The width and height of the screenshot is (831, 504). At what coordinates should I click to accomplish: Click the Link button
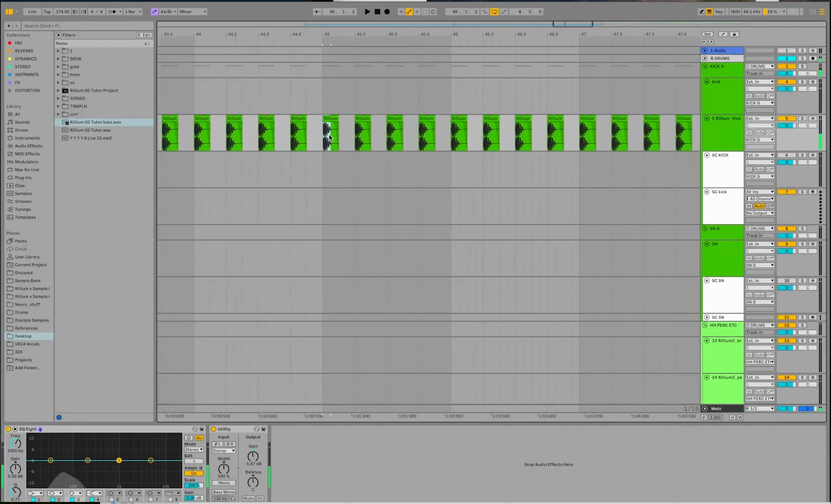point(32,12)
